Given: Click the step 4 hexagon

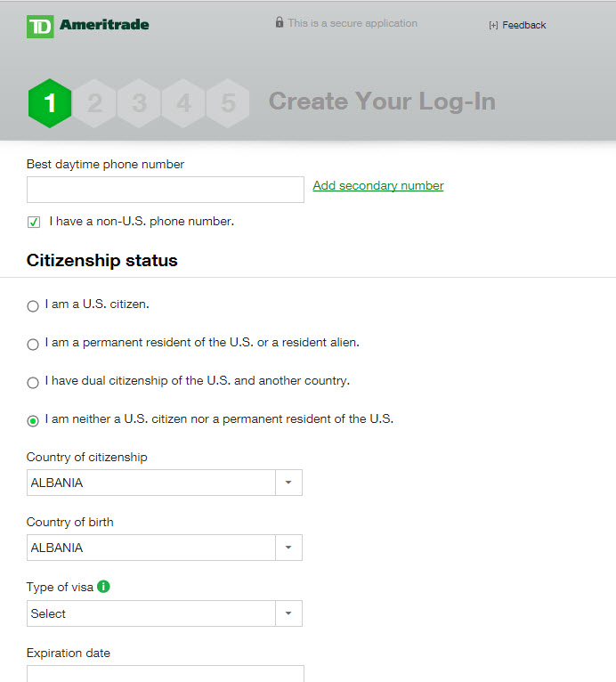Looking at the screenshot, I should [x=183, y=103].
